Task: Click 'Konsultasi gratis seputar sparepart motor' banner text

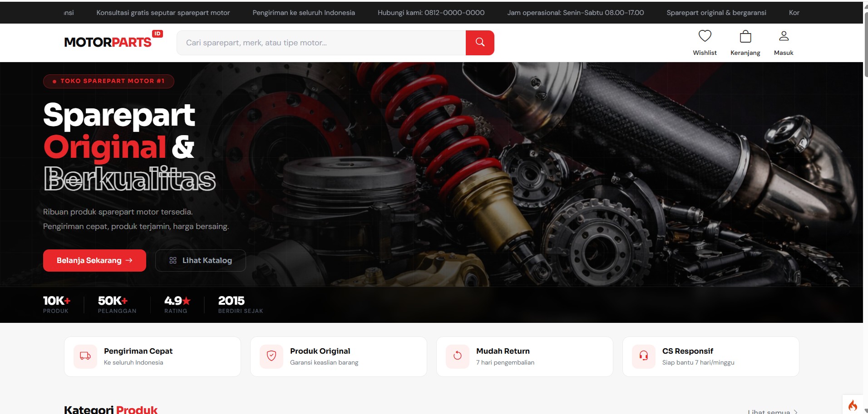Action: click(x=163, y=13)
